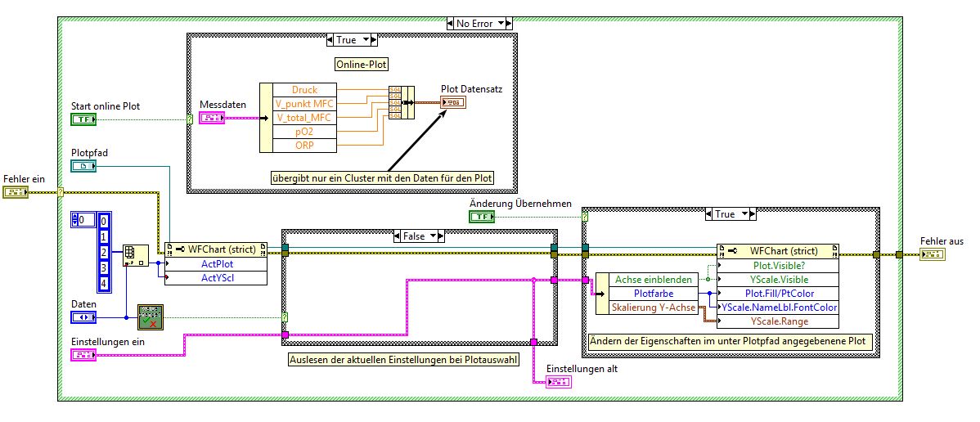Select the 'V_punkt MFC' unbundle element
This screenshot has height=422, width=980.
305,104
